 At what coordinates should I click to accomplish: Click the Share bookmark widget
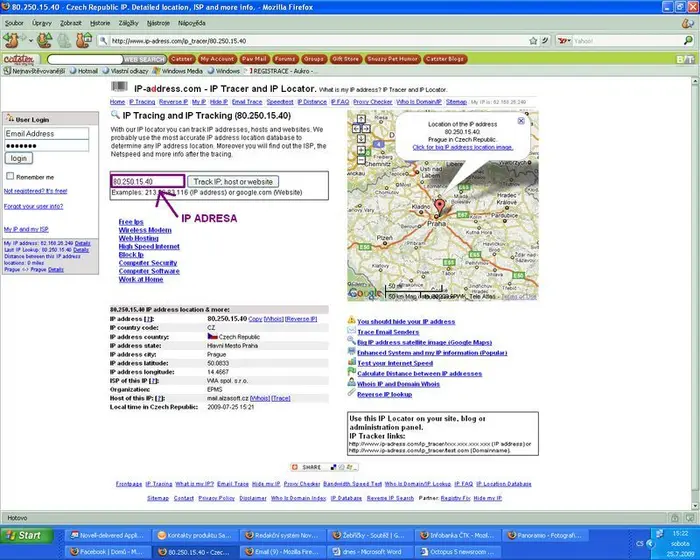[324, 467]
